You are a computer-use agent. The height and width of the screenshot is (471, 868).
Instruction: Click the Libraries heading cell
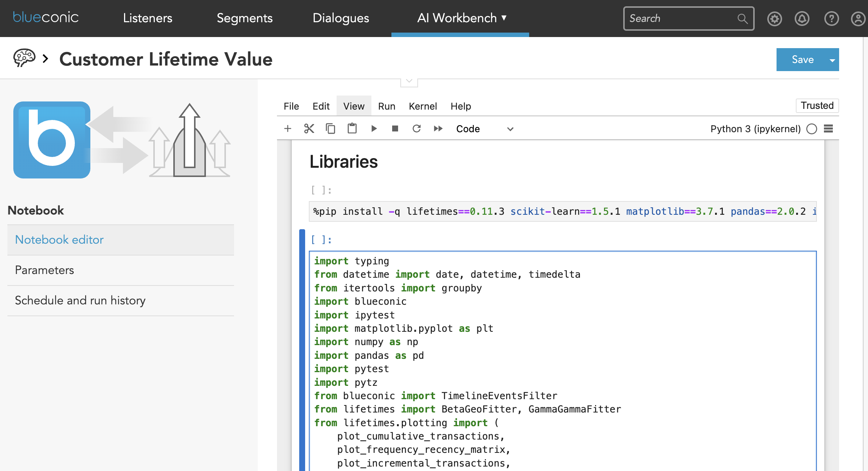point(343,162)
